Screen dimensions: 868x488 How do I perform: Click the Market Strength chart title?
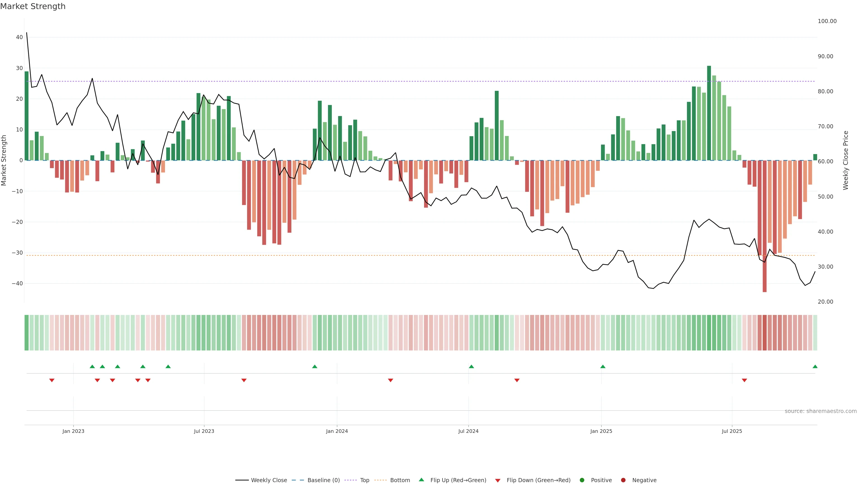coord(33,6)
